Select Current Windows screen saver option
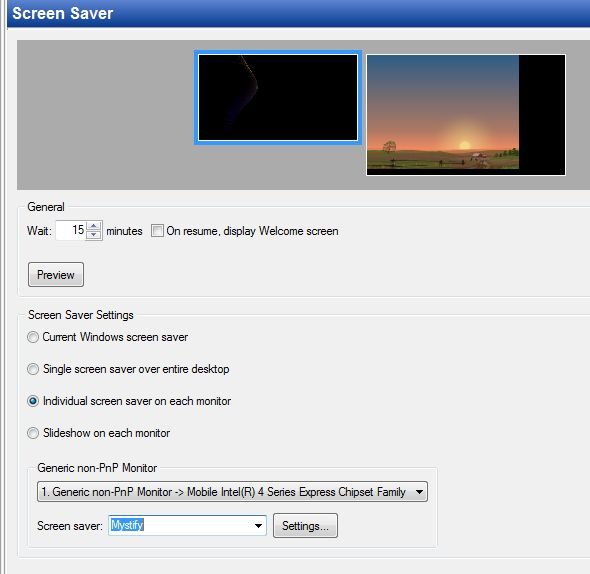 [x=33, y=337]
